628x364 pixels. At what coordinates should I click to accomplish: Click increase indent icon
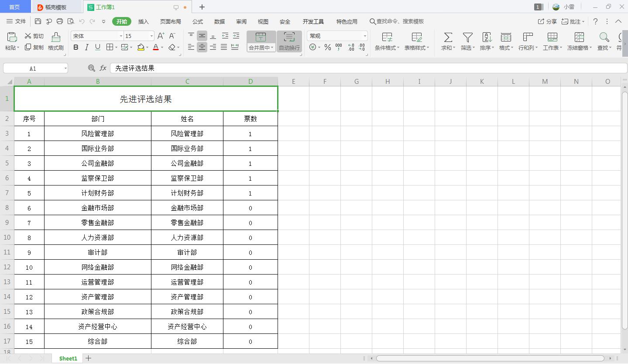[236, 36]
